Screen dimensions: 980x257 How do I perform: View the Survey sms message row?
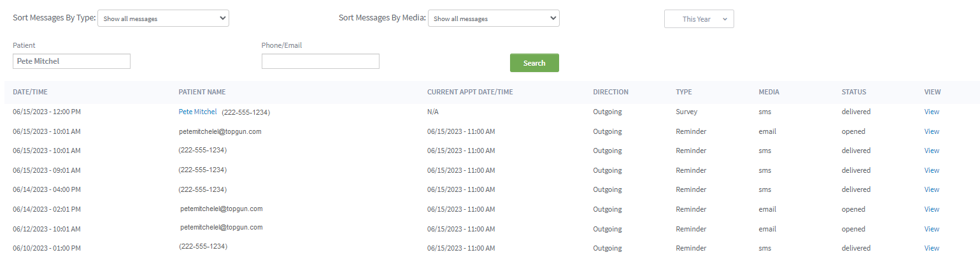point(932,112)
